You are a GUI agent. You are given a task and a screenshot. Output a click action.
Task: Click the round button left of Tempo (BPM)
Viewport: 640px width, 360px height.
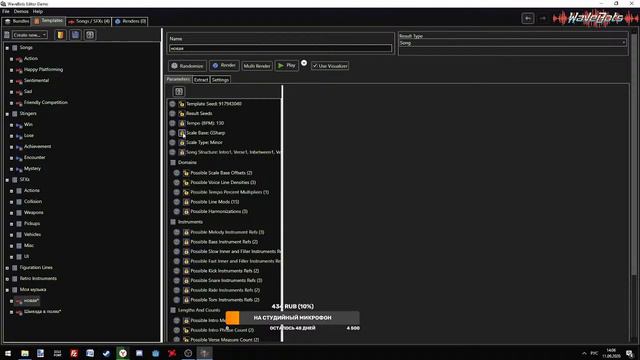(x=172, y=123)
